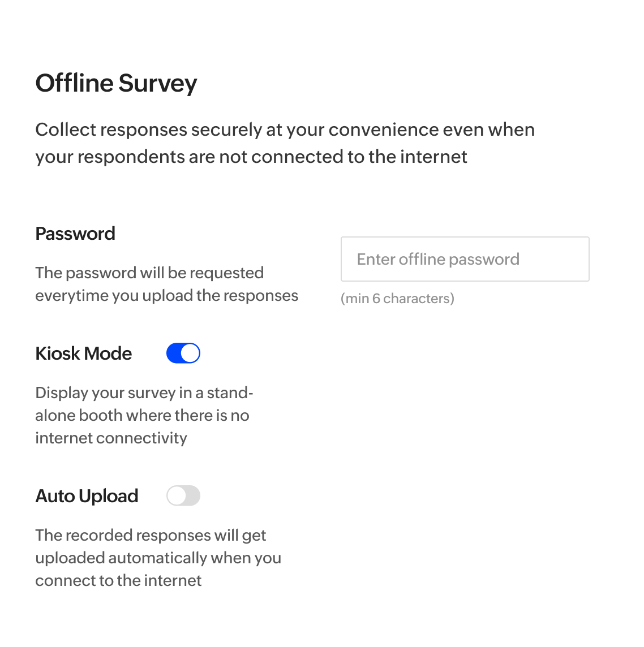Focus the Enter offline password field
This screenshot has width=644, height=647.
pos(465,259)
